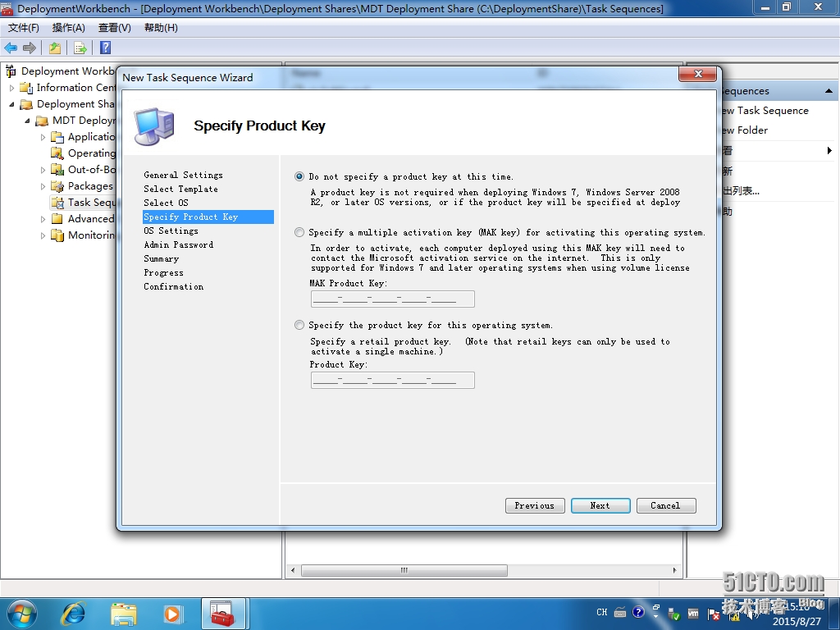The height and width of the screenshot is (630, 840).
Task: Click the Progress wizard step
Action: [163, 272]
